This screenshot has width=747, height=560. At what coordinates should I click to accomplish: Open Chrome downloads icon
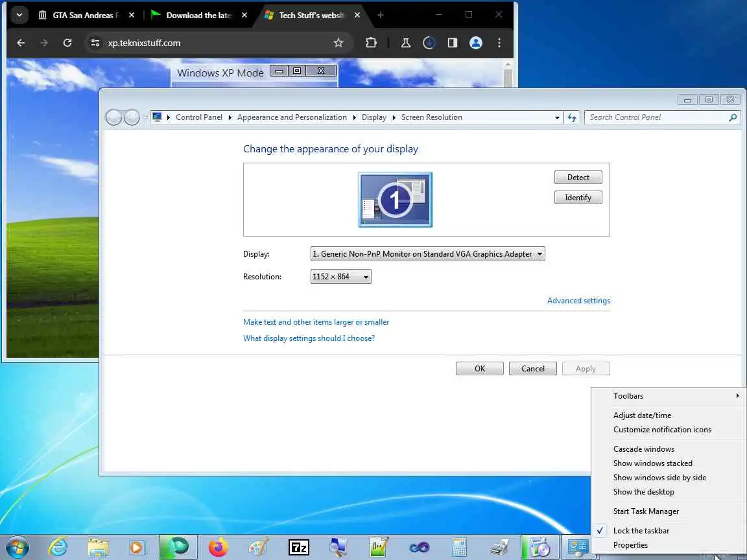coord(429,43)
